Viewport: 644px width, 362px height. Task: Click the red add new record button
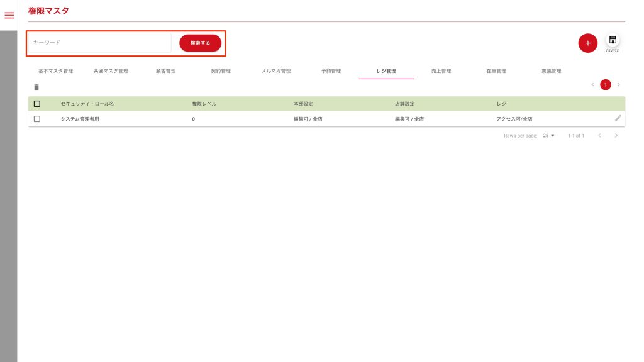coord(587,43)
